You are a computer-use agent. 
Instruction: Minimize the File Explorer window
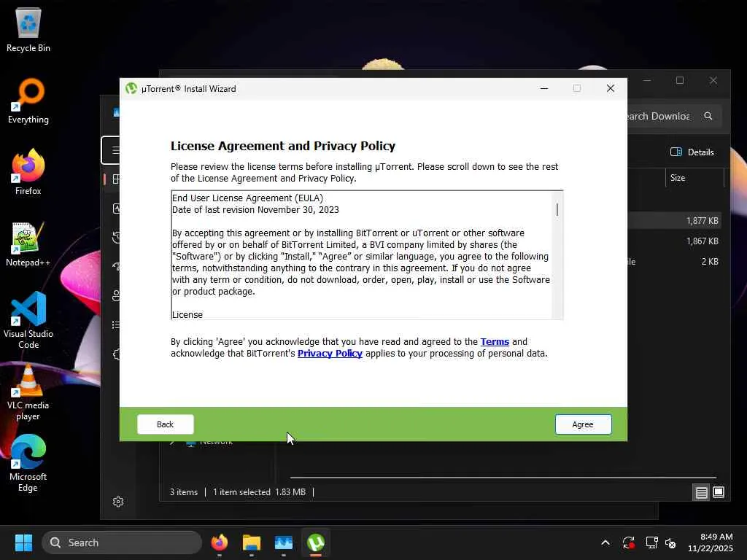pyautogui.click(x=647, y=80)
